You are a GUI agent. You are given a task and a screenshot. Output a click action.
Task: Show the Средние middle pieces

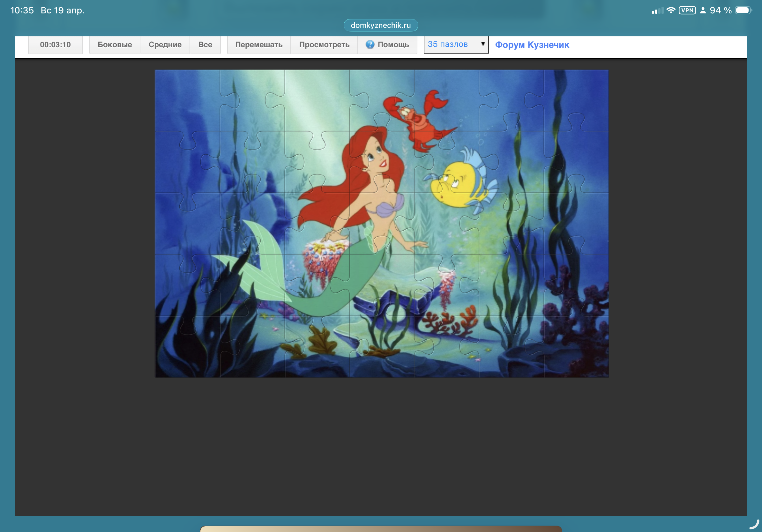tap(165, 45)
